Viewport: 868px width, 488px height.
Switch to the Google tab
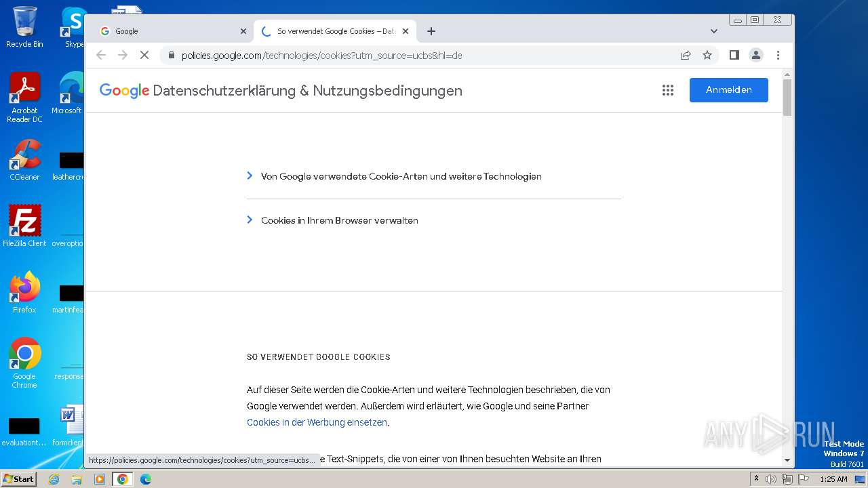[172, 31]
